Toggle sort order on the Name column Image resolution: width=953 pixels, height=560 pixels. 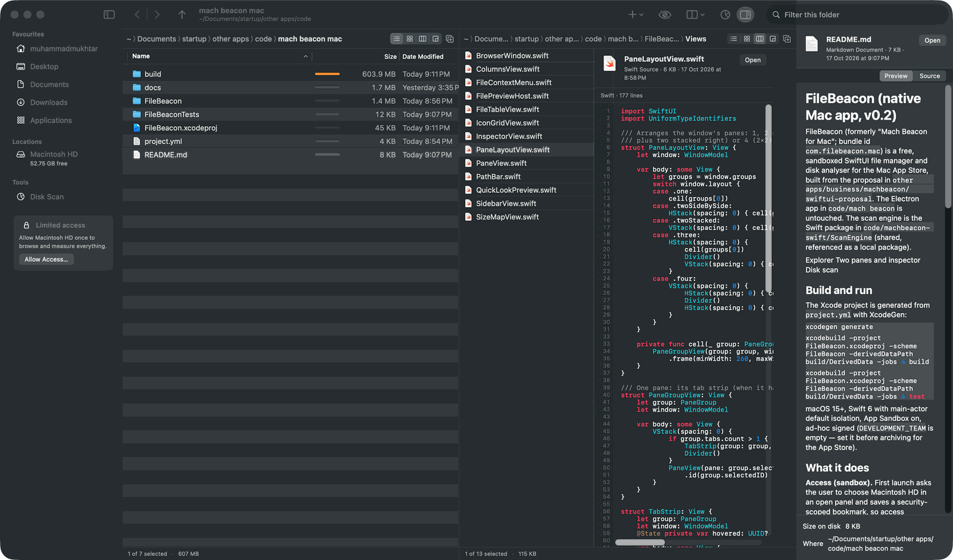click(x=219, y=57)
